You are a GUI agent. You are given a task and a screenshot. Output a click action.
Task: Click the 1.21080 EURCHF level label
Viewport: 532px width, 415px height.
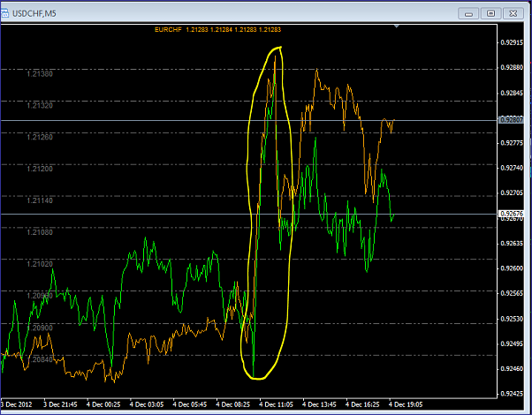(x=40, y=232)
